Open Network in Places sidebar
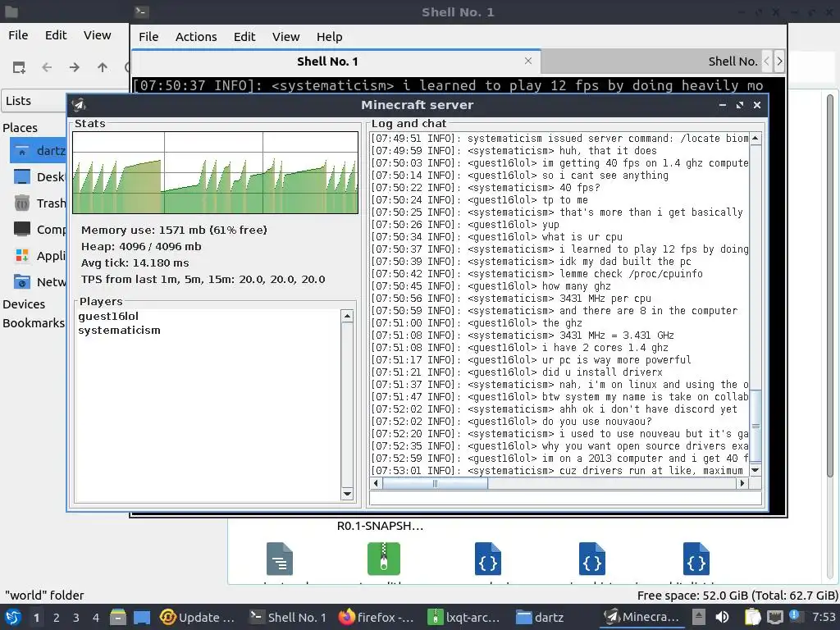Image resolution: width=840 pixels, height=630 pixels. 39,282
